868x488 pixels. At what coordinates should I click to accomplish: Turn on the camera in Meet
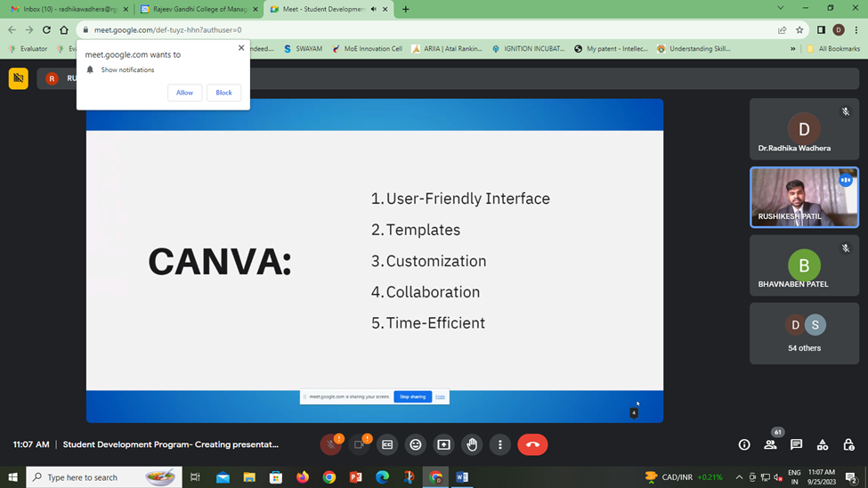[x=359, y=444]
